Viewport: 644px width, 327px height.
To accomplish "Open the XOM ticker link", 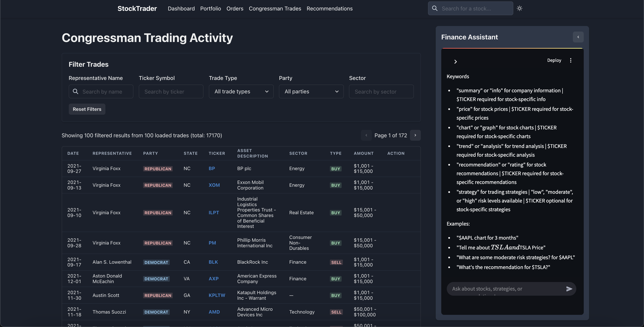I will [214, 185].
